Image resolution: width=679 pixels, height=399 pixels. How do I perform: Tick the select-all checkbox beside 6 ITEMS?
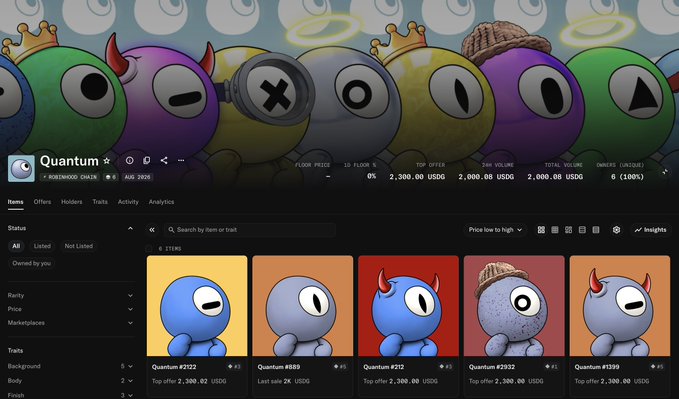(149, 249)
